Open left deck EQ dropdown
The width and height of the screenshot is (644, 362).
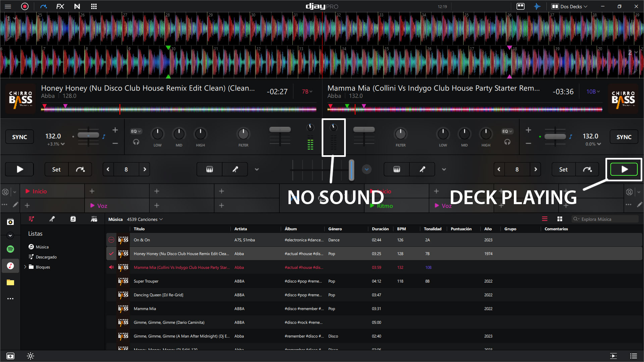click(136, 131)
